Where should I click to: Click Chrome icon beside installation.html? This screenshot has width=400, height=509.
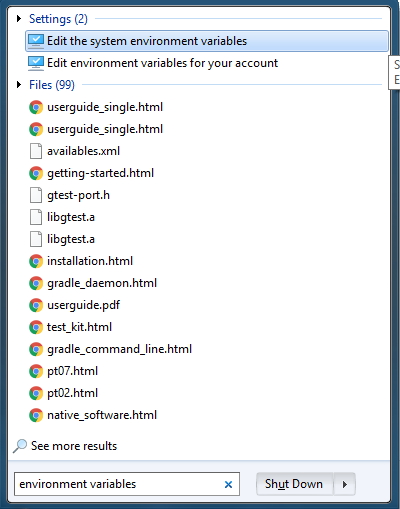point(36,261)
